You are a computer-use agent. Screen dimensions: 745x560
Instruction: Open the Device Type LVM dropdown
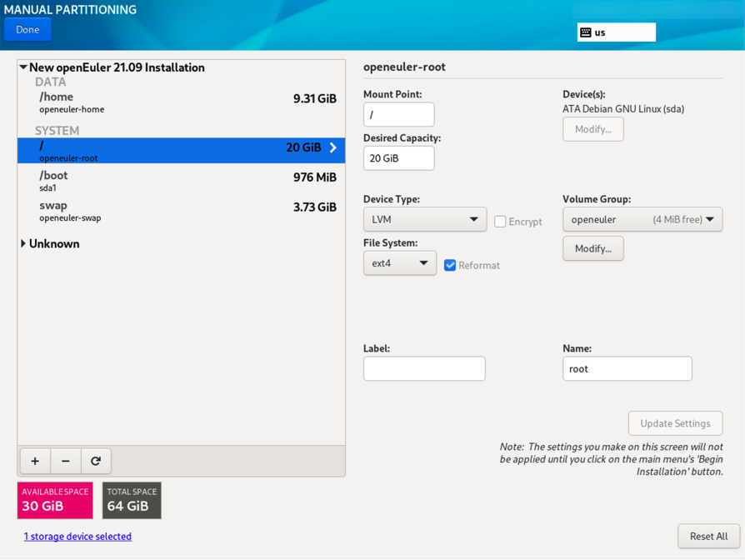point(425,219)
